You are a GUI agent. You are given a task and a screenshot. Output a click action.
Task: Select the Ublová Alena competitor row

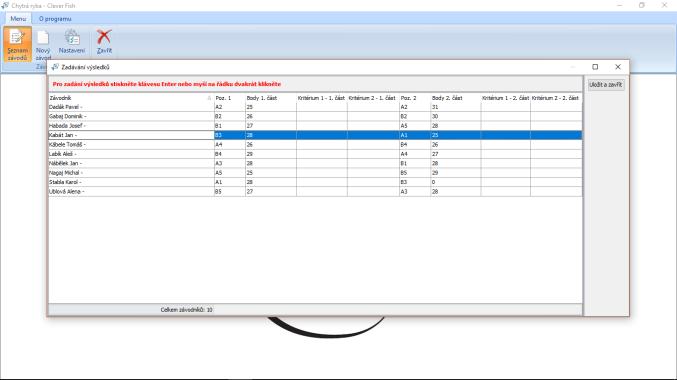(x=315, y=192)
